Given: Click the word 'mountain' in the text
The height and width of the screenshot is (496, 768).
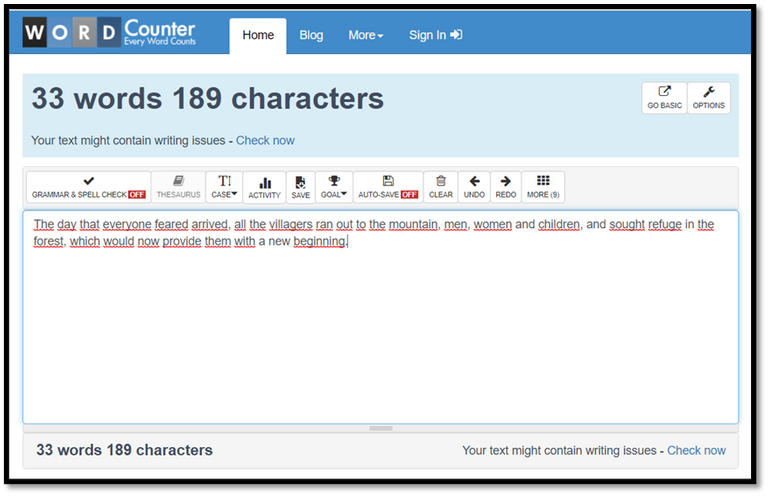Looking at the screenshot, I should (x=413, y=224).
